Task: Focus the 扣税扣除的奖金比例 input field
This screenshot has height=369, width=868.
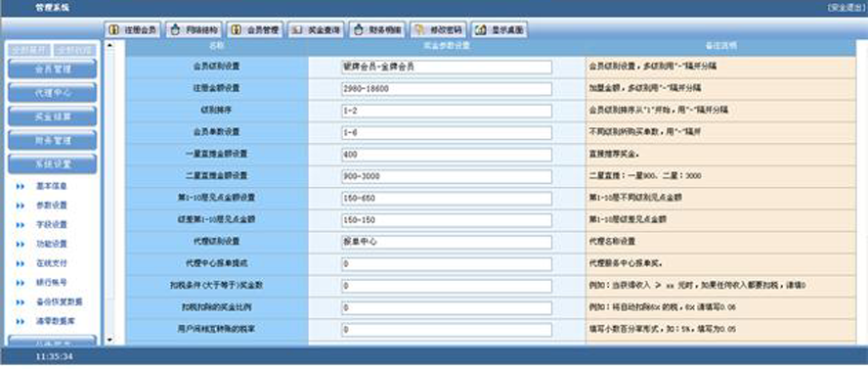Action: click(x=447, y=307)
